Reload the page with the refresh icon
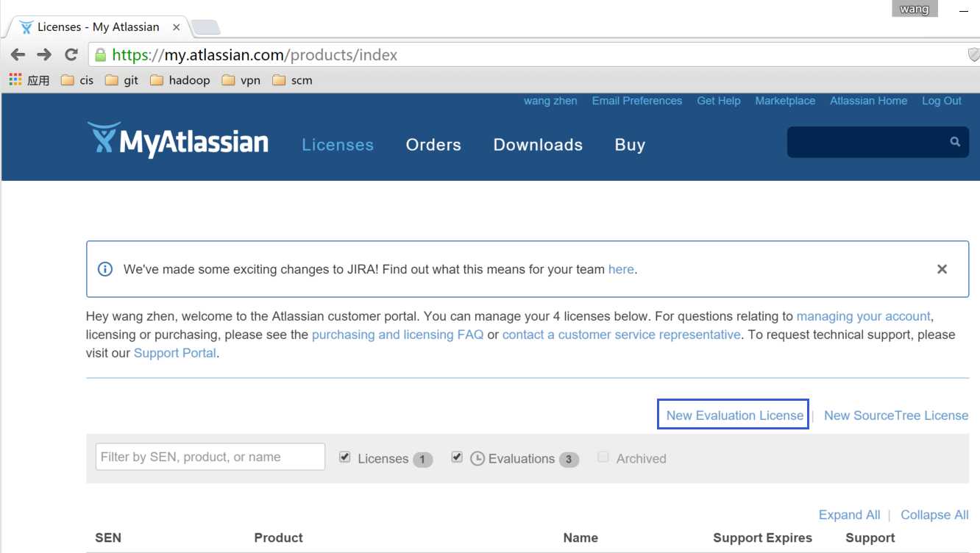The height and width of the screenshot is (553, 980). coord(71,54)
